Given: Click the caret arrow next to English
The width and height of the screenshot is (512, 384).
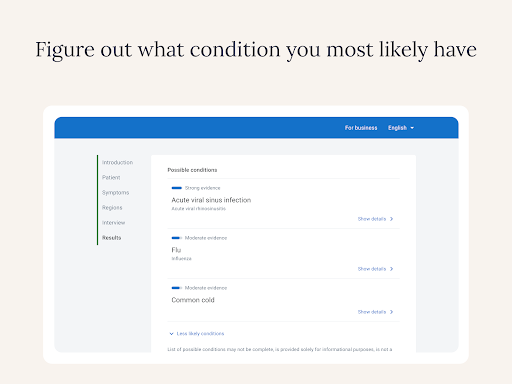Looking at the screenshot, I should (x=412, y=128).
